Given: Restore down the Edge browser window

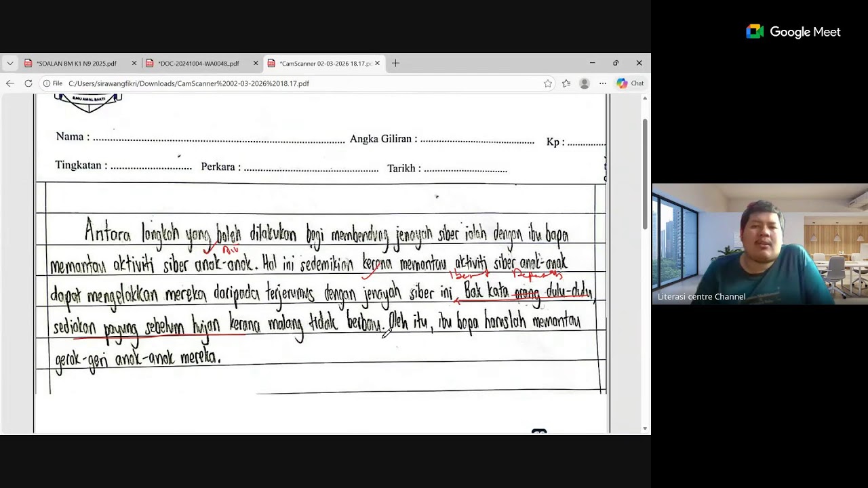Looking at the screenshot, I should click(616, 63).
